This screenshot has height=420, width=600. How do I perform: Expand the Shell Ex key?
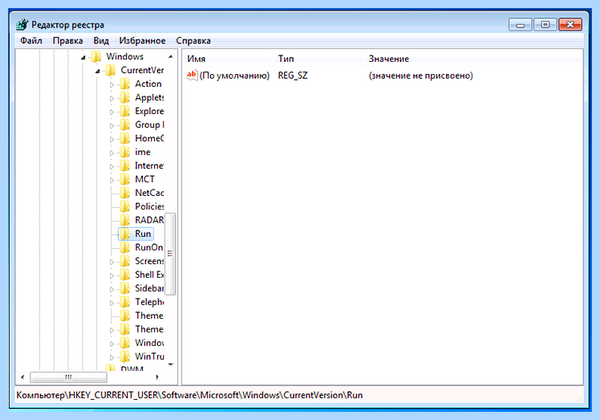coord(112,275)
